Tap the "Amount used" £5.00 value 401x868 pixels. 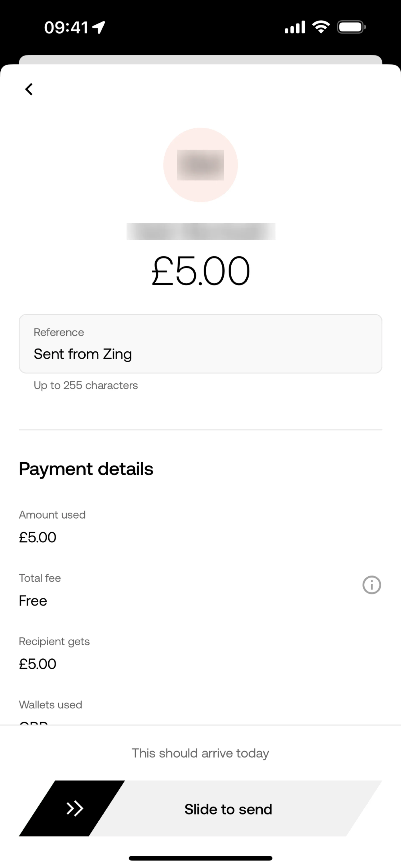(x=37, y=537)
